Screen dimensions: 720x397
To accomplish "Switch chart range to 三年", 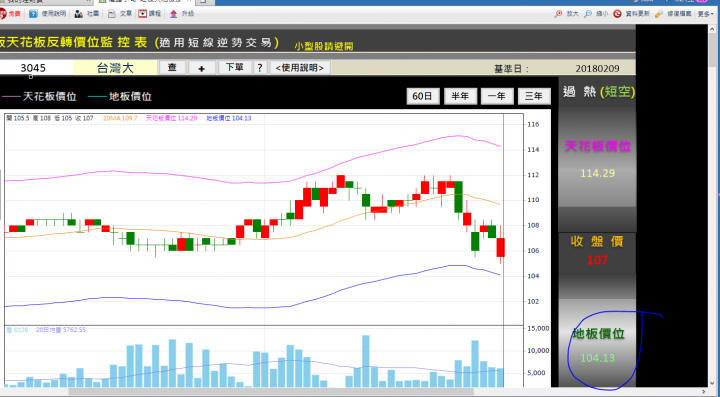I will point(534,96).
